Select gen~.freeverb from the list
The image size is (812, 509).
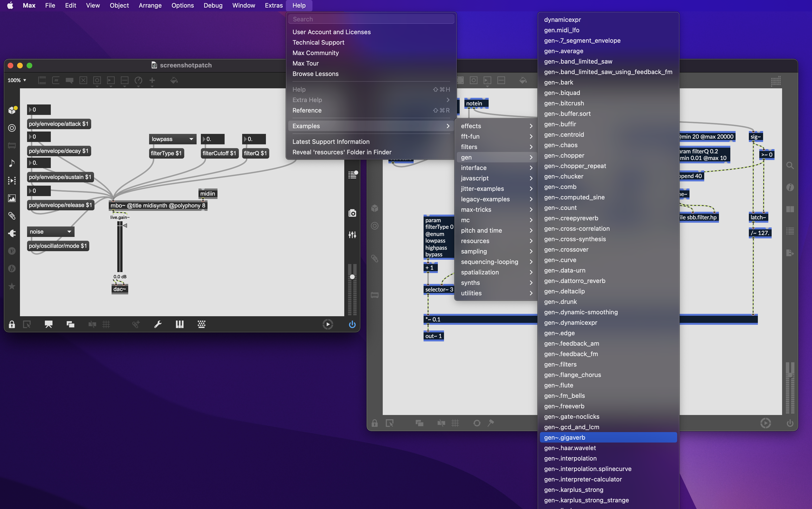tap(608, 406)
